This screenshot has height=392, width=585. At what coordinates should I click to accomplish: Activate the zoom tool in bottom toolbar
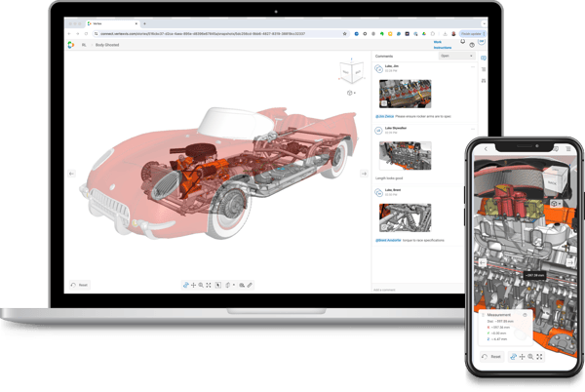[201, 285]
